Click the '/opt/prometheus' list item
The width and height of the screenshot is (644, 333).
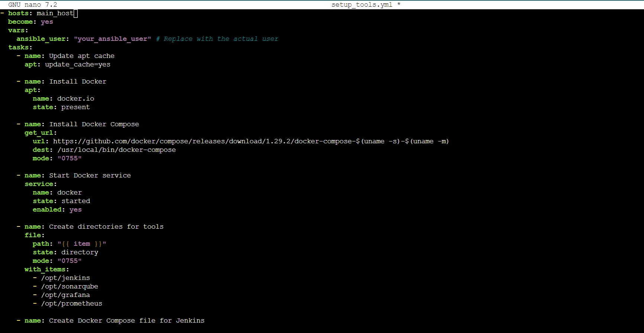(x=71, y=304)
